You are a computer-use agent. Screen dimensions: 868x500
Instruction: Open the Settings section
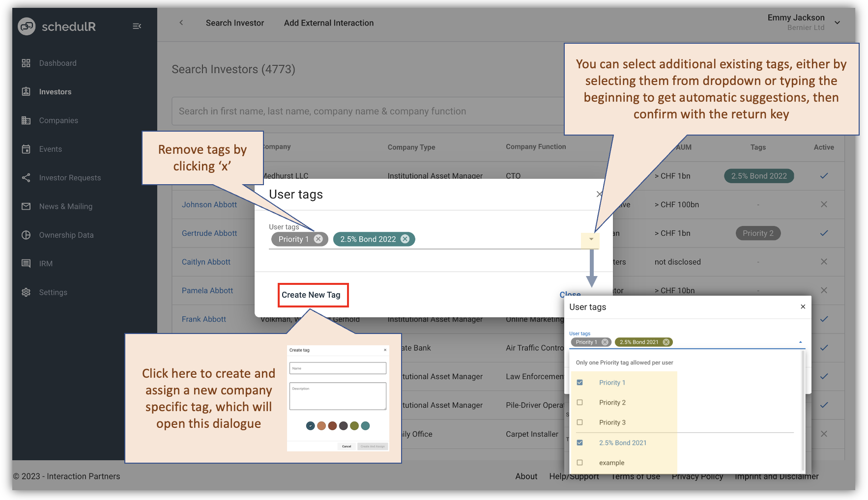pos(53,292)
